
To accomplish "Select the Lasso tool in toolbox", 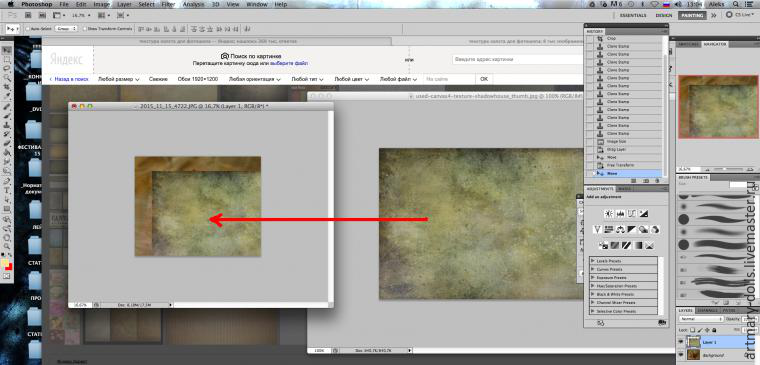I will point(7,68).
